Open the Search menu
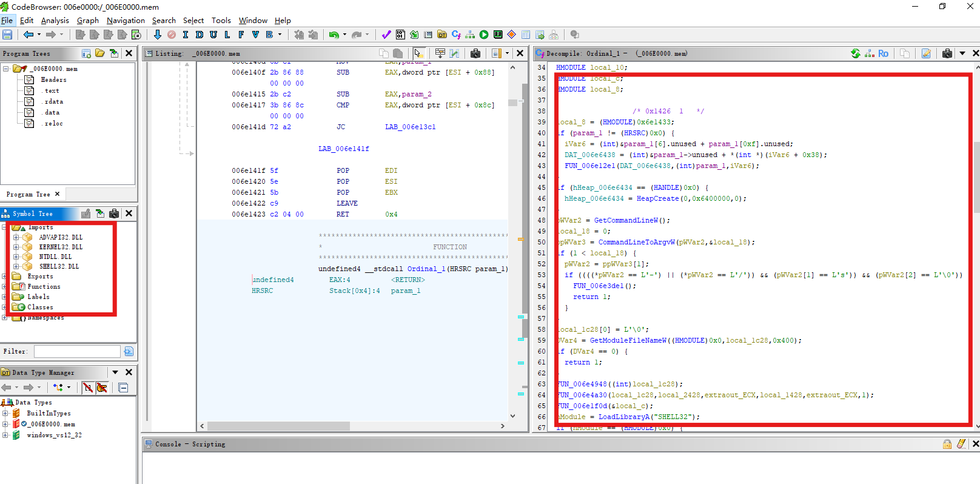 click(x=164, y=20)
